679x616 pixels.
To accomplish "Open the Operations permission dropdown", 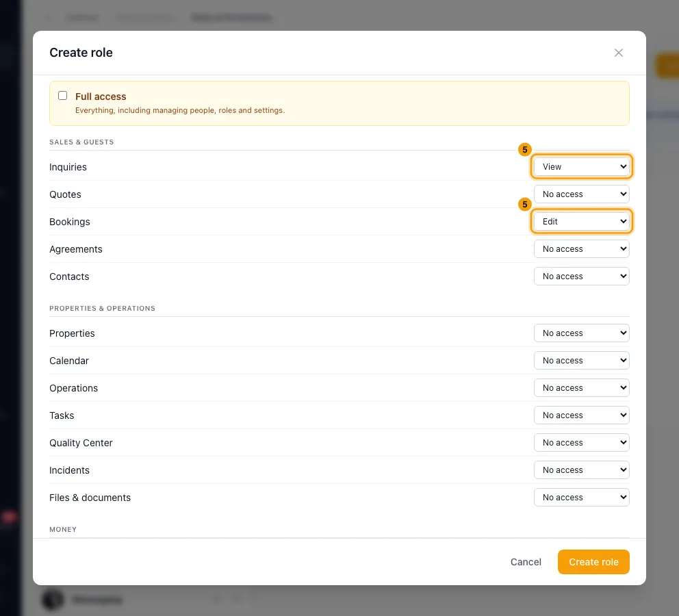I will (582, 388).
